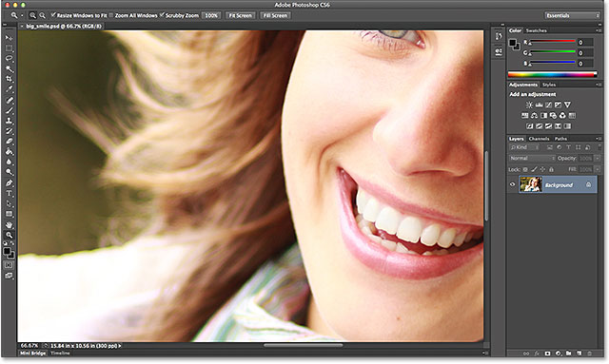Select the Hand tool
The height and width of the screenshot is (364, 609).
click(9, 224)
